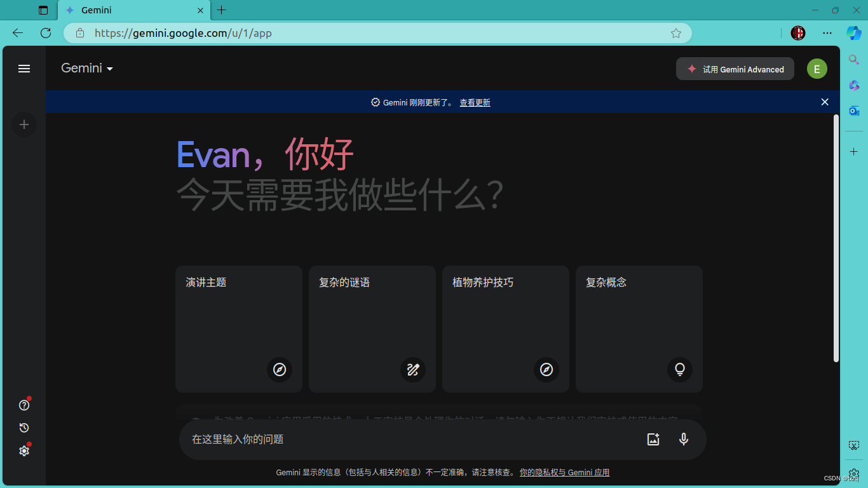Open the Gemini main hamburger menu
The image size is (868, 488).
[x=24, y=69]
